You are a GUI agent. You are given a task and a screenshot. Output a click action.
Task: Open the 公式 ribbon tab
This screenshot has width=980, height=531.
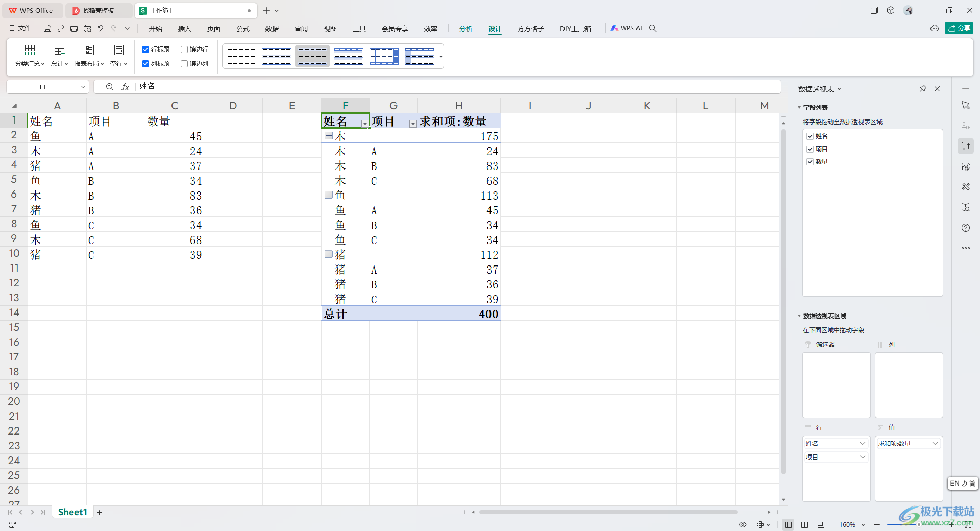pos(243,29)
